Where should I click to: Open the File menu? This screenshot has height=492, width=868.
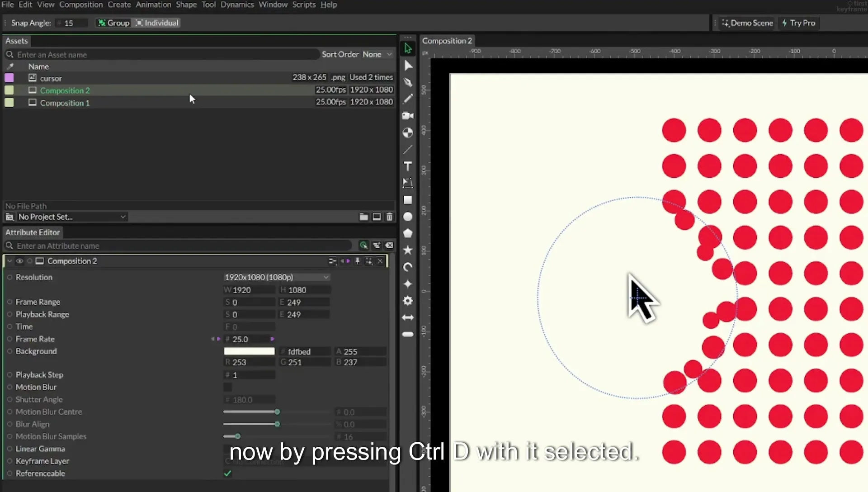point(8,5)
